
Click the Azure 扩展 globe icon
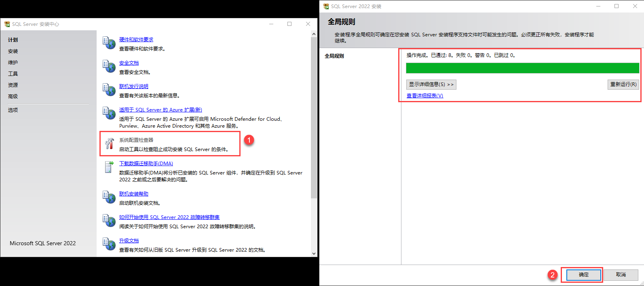point(109,113)
